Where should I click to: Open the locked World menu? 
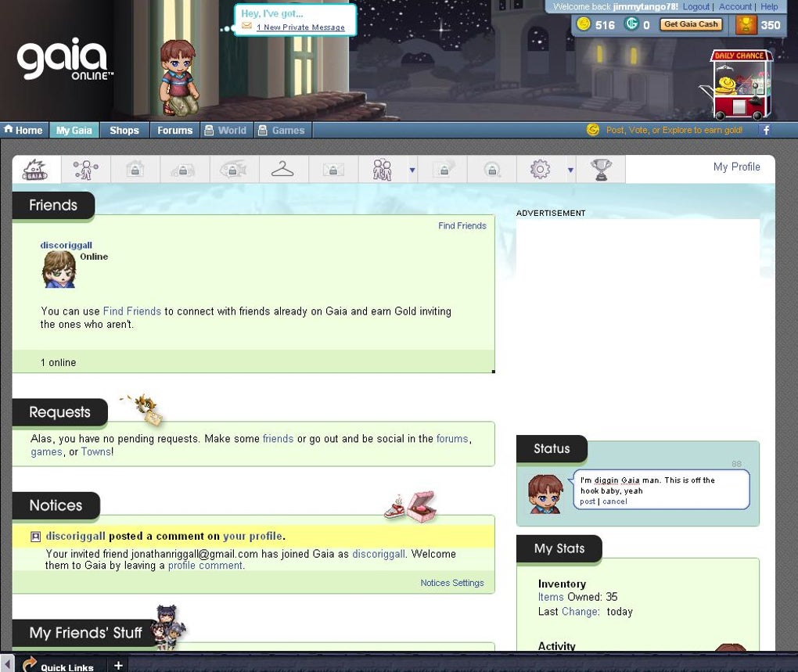tap(225, 130)
